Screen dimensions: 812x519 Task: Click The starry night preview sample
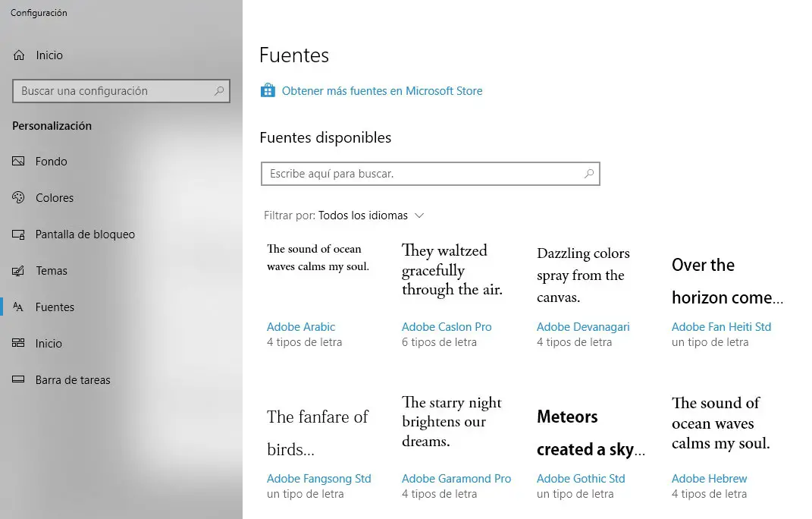point(452,422)
